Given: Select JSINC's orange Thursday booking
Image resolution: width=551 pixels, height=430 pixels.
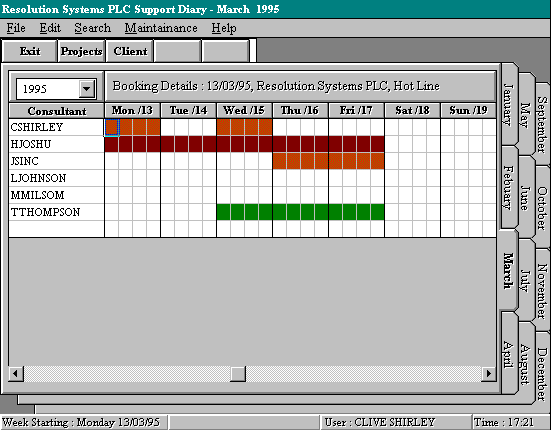Looking at the screenshot, I should 300,161.
